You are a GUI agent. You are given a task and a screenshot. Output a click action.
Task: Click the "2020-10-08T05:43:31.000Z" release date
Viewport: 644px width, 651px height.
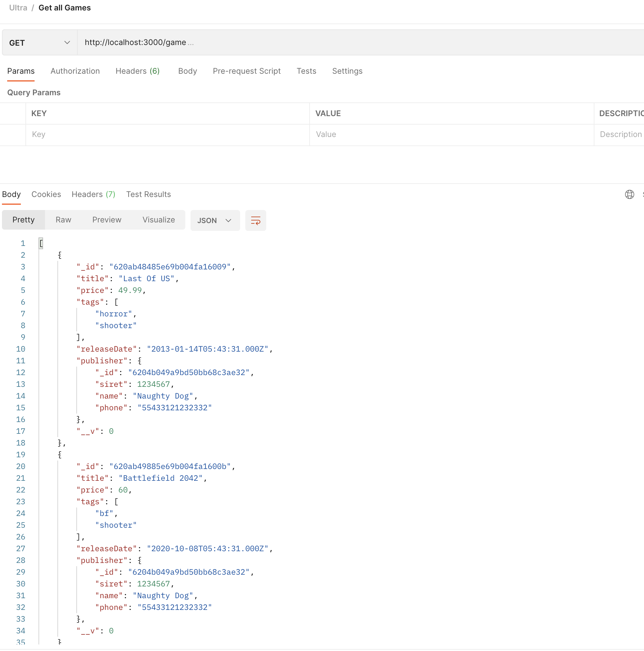pyautogui.click(x=207, y=549)
